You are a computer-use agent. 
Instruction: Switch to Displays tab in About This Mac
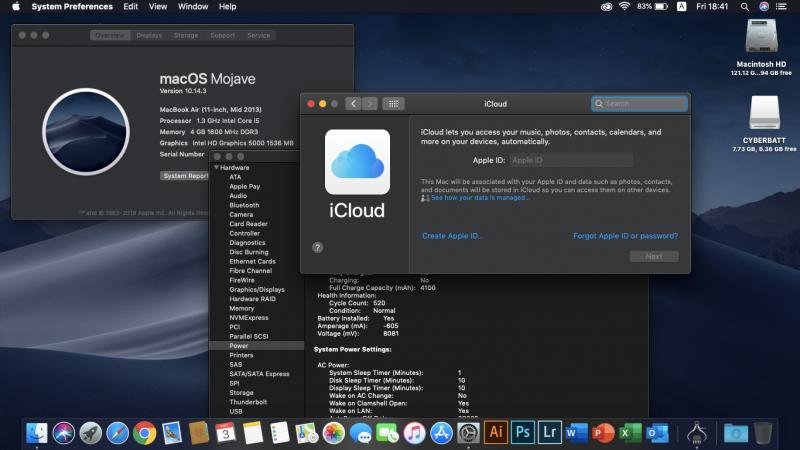[149, 35]
